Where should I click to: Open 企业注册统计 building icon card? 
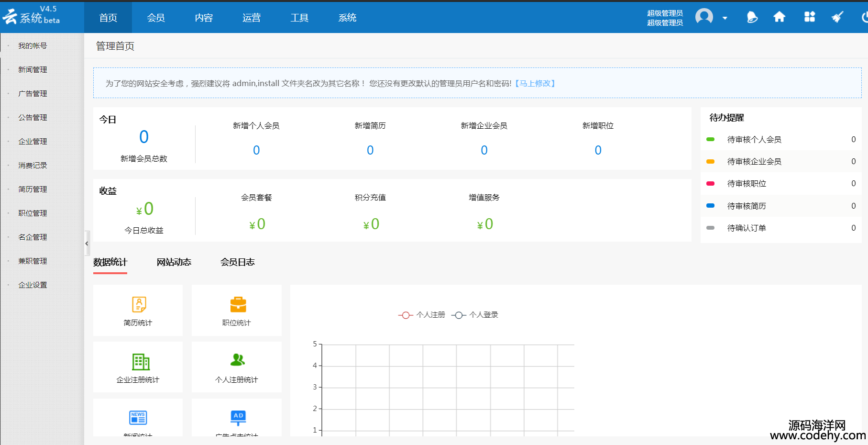point(138,367)
